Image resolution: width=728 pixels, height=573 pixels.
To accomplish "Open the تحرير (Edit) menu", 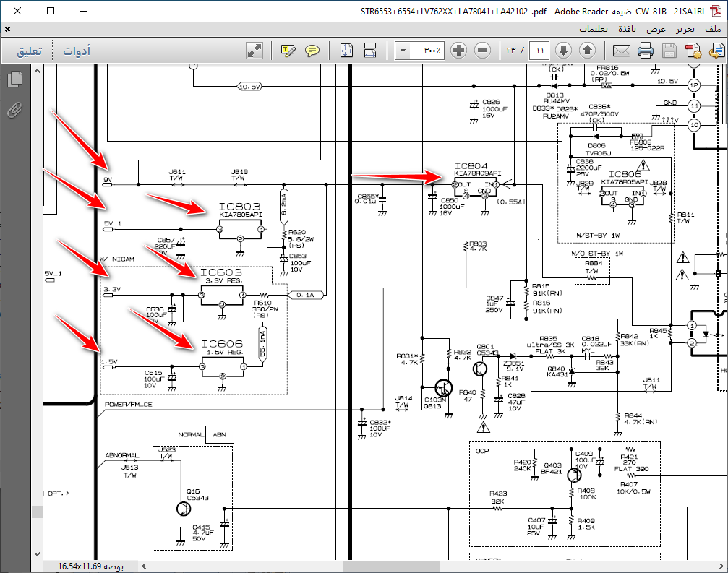I will pos(685,29).
